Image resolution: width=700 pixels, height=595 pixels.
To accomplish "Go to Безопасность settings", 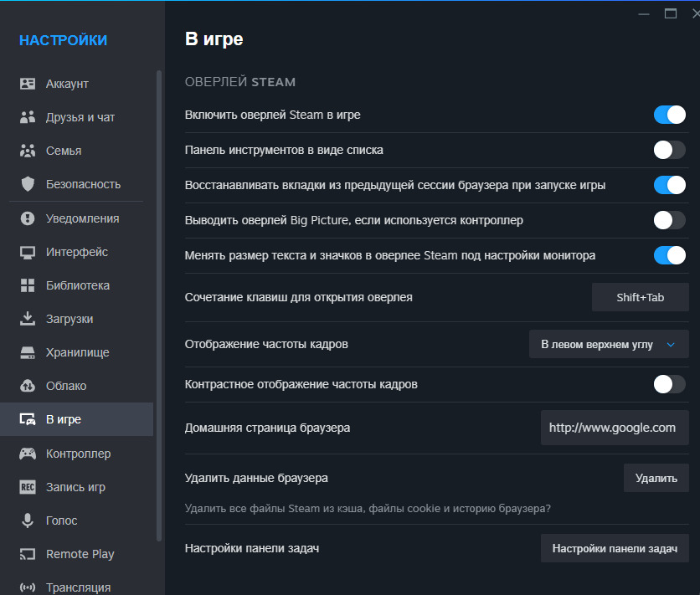I will (76, 184).
